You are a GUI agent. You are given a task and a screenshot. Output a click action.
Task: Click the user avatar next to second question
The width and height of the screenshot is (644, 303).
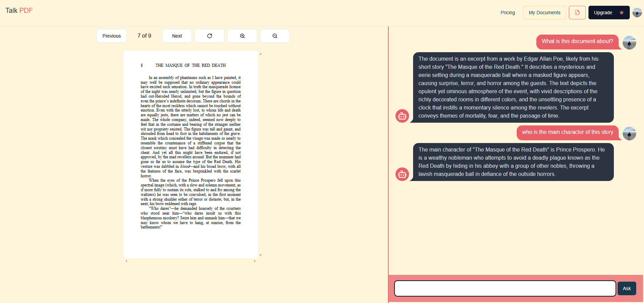(629, 134)
